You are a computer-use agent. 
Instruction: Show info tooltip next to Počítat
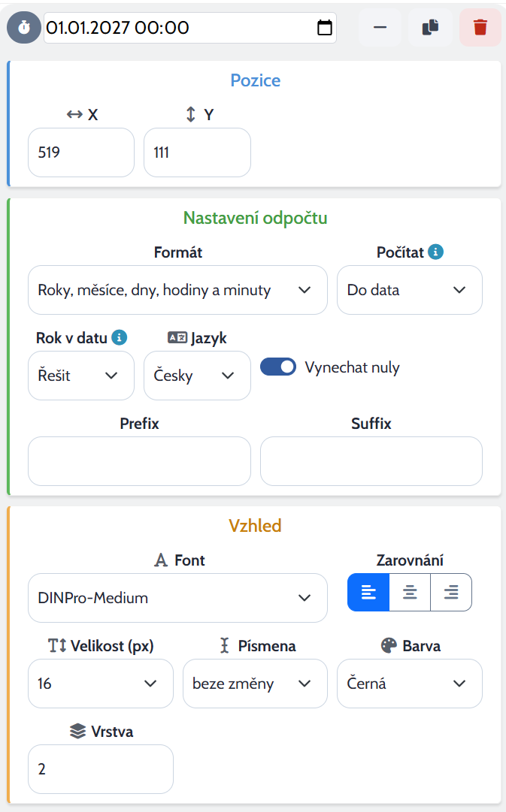pos(435,252)
